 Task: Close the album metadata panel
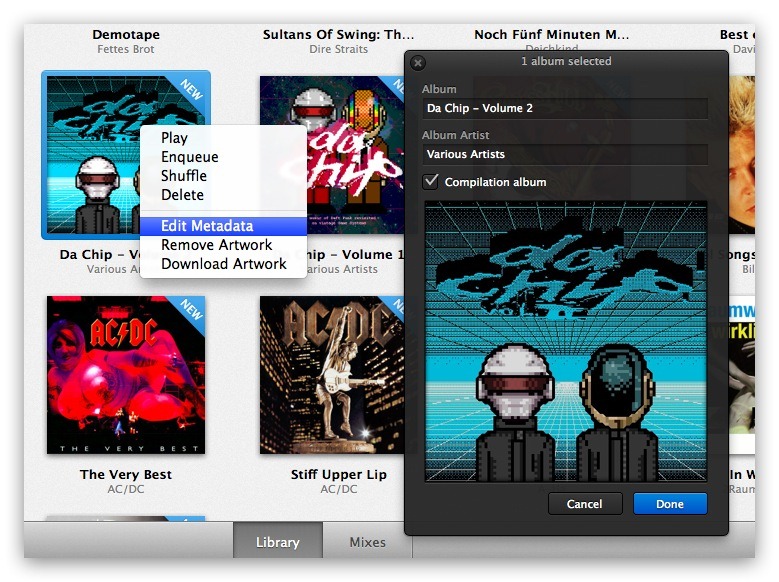point(418,63)
